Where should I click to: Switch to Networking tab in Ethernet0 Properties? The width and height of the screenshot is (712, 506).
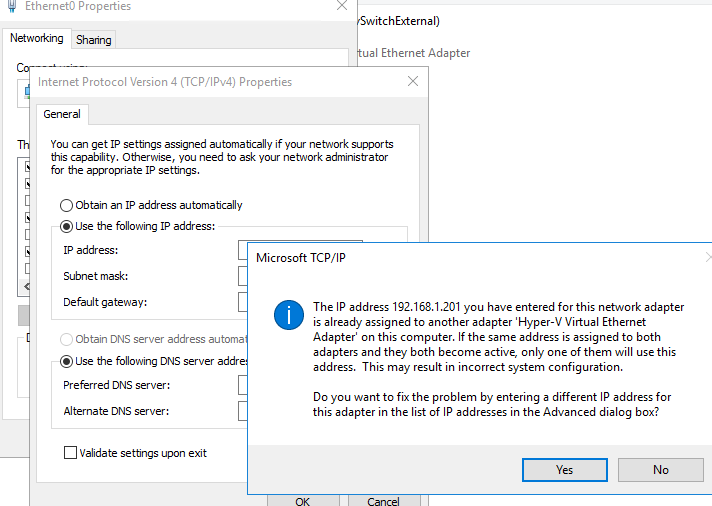[37, 38]
